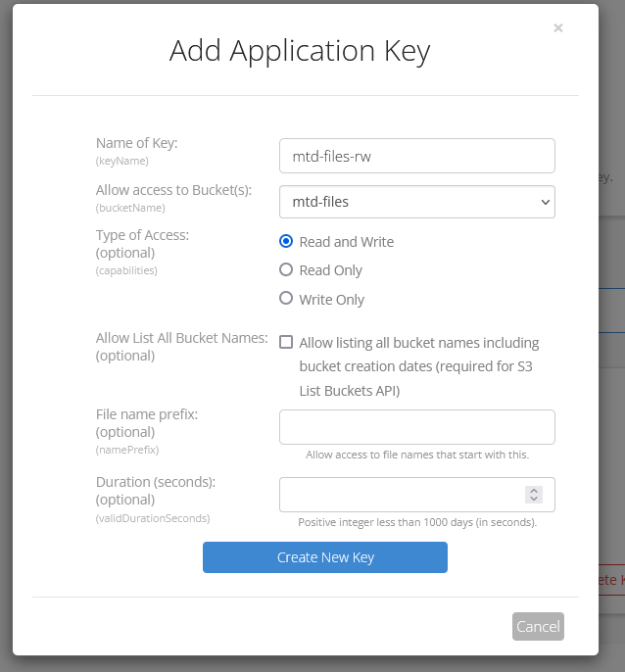Open the bucket dropdown showing mtd-files
625x672 pixels.
point(416,202)
